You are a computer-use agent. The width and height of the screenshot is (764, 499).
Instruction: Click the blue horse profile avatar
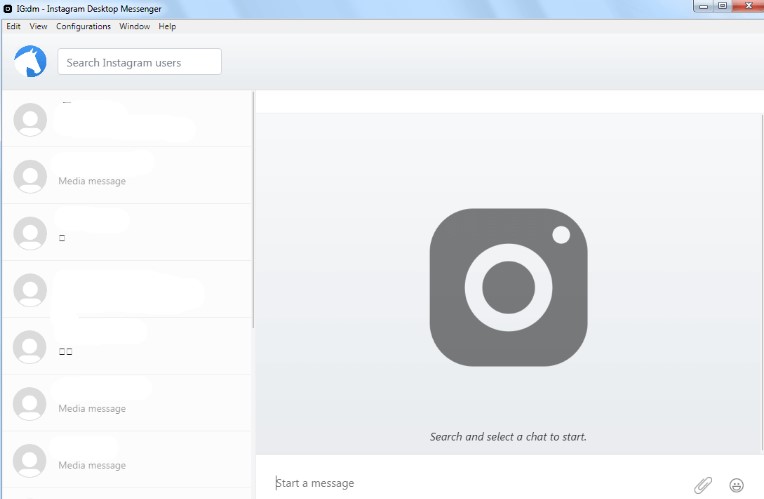(x=30, y=61)
